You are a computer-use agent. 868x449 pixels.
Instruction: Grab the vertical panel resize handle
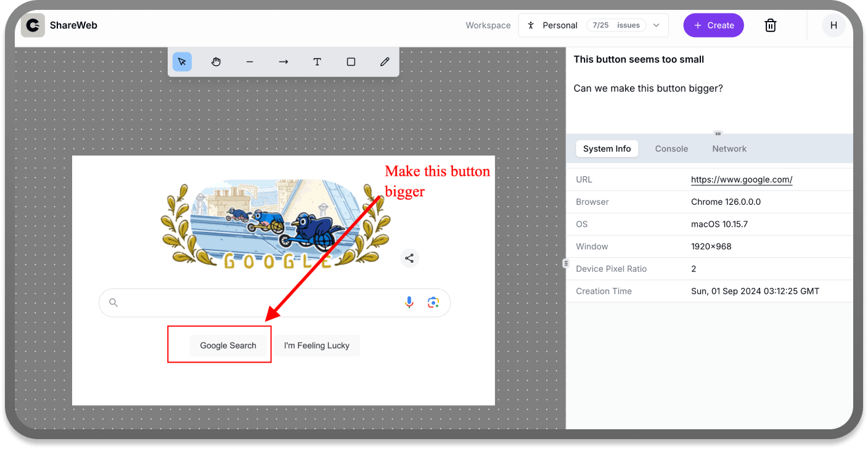(565, 263)
